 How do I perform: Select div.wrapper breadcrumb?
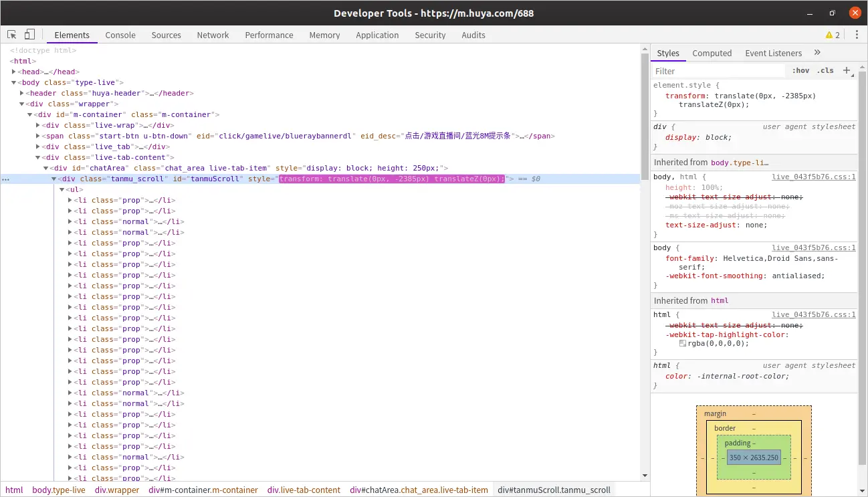click(117, 490)
